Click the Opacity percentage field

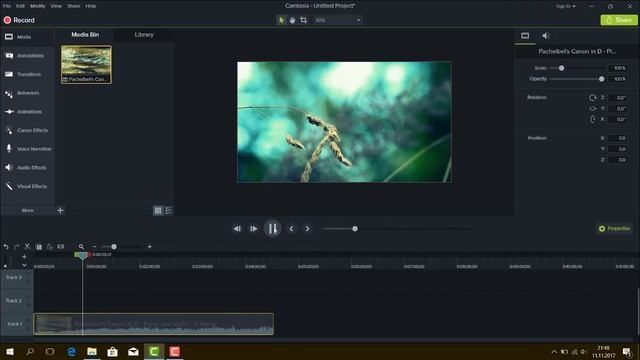[x=618, y=79]
